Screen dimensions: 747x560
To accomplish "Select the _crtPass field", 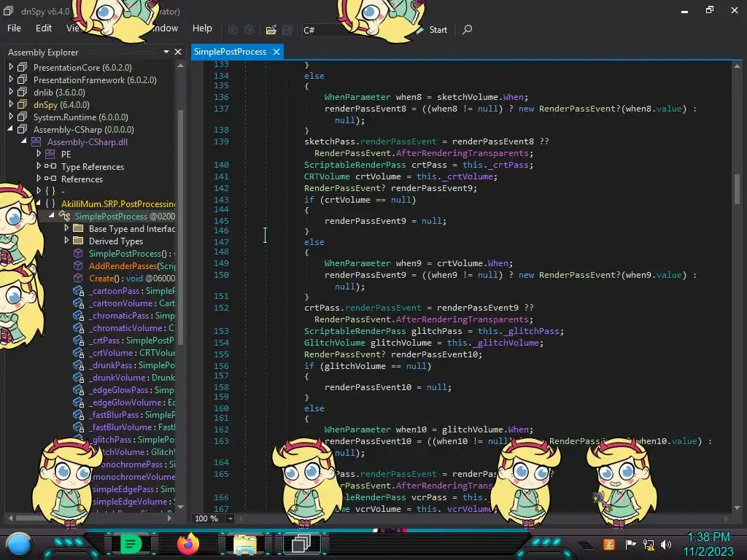I will tap(132, 340).
